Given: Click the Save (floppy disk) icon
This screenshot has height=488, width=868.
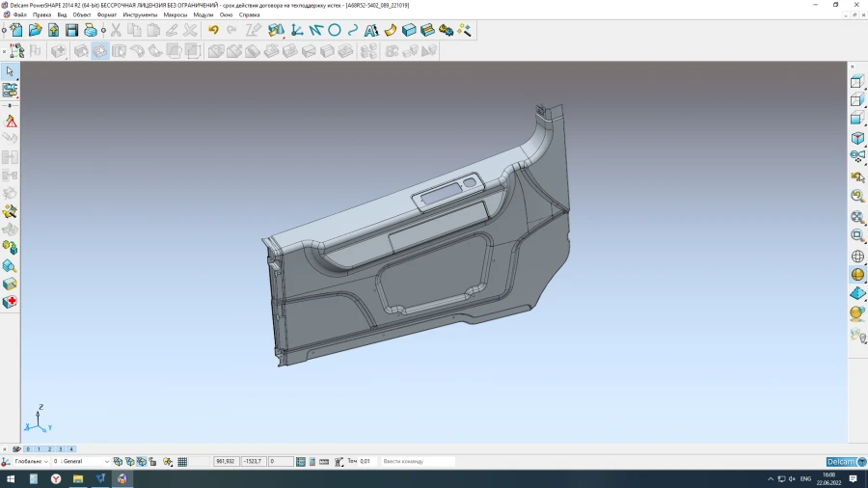Looking at the screenshot, I should [x=71, y=30].
